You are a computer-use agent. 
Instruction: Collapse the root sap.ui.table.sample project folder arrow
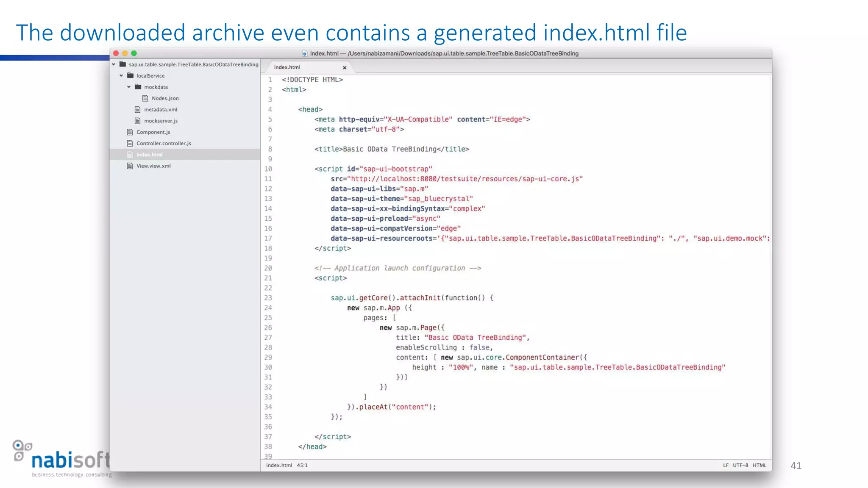(x=114, y=64)
